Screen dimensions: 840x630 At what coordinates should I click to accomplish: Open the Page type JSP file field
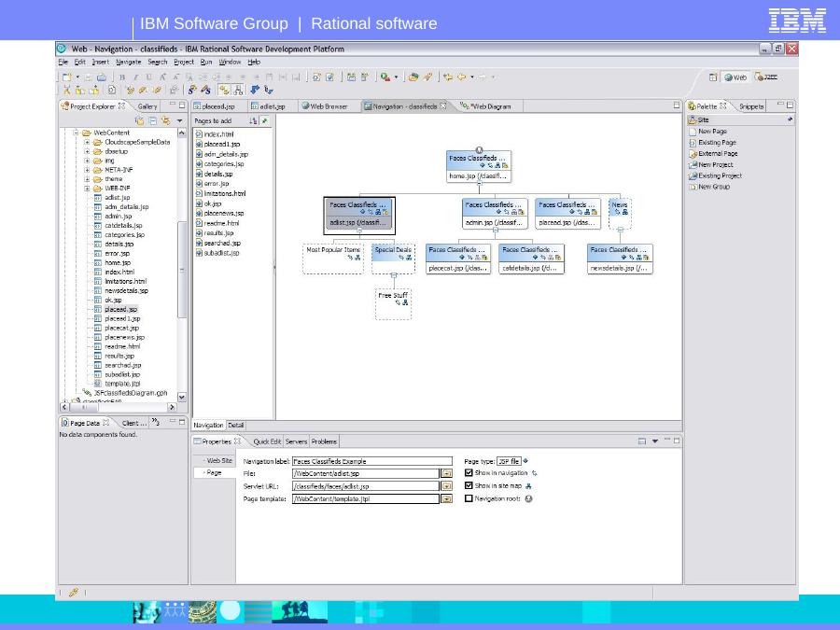coord(509,461)
